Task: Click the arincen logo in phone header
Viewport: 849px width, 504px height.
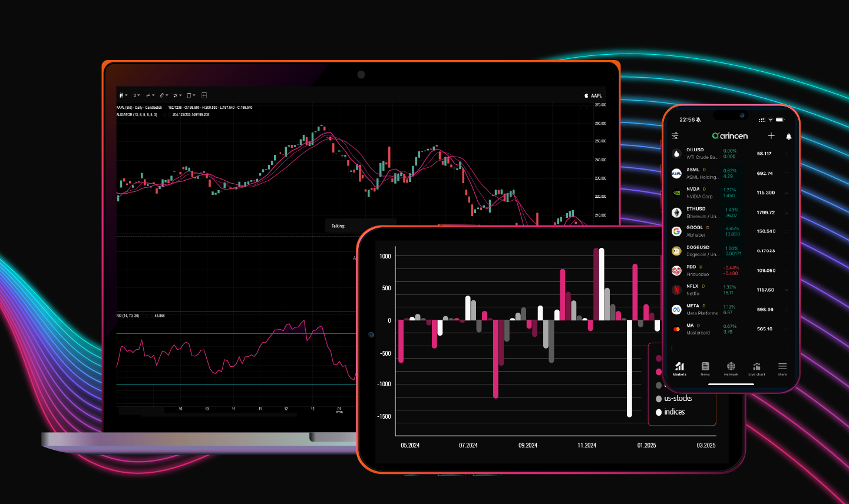Action: (730, 136)
